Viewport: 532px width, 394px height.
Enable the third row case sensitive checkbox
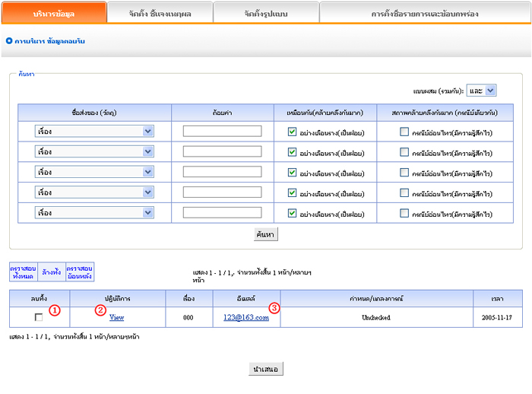[x=404, y=172]
